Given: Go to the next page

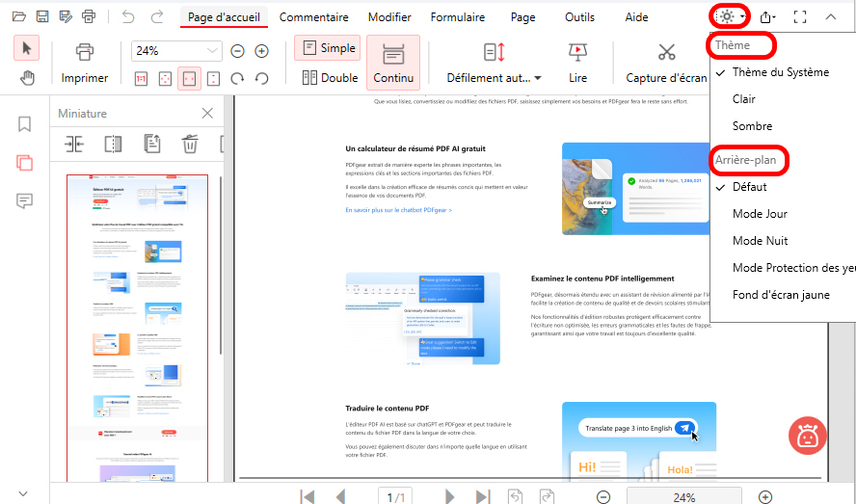Looking at the screenshot, I should point(450,497).
